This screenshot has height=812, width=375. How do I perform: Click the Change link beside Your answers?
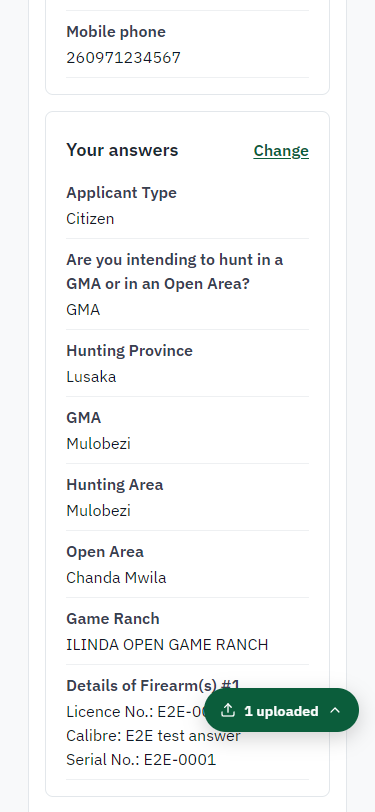281,151
